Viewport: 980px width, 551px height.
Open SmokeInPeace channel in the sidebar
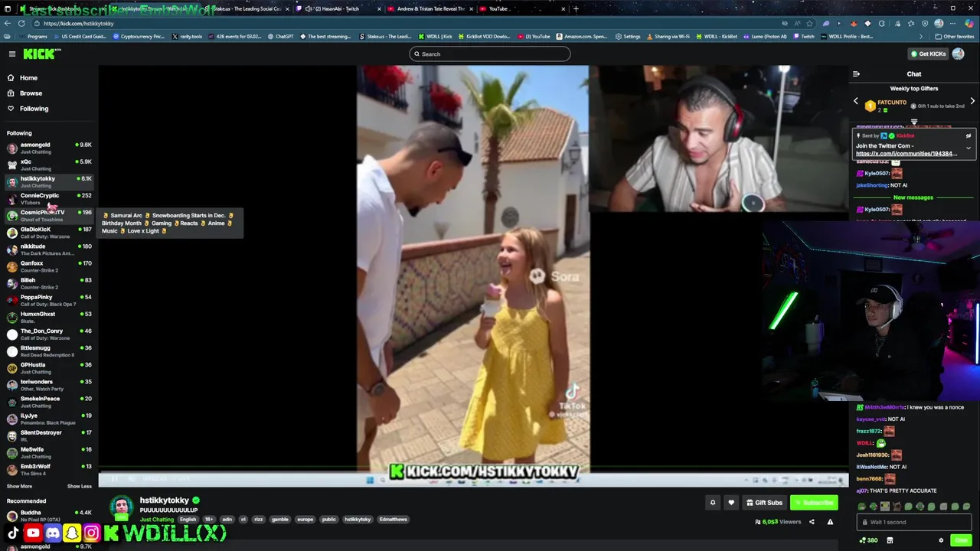click(49, 402)
